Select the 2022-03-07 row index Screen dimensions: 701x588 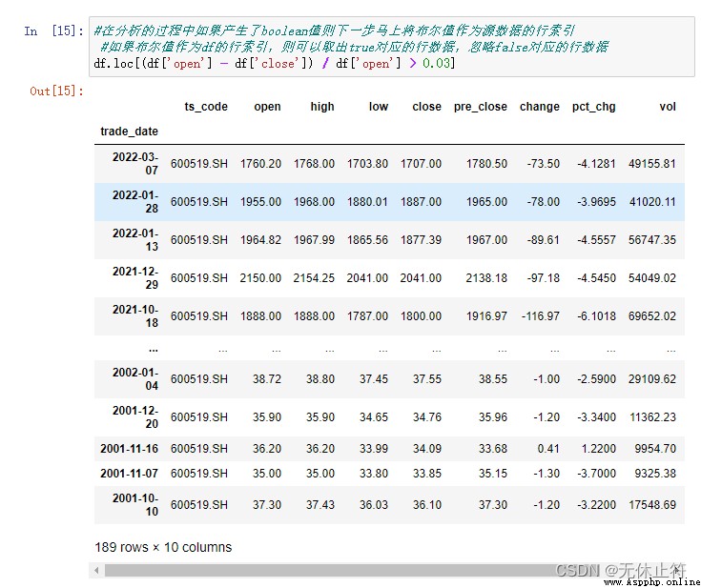(135, 164)
